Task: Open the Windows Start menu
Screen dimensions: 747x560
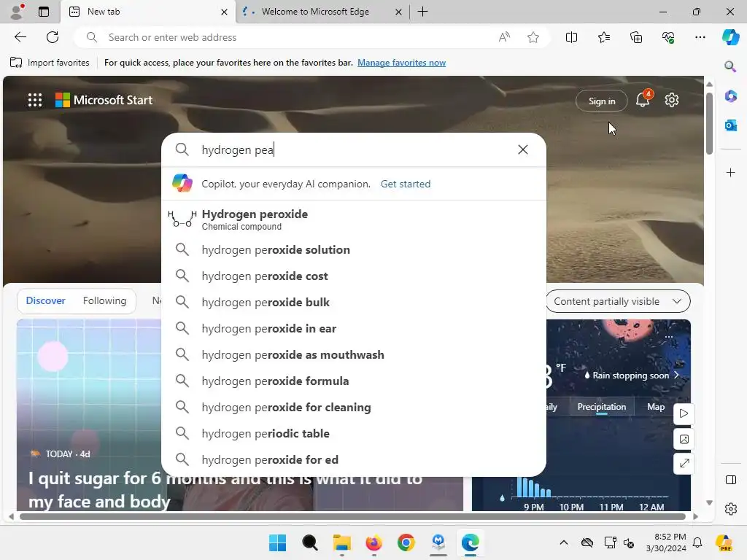Action: pos(277,542)
